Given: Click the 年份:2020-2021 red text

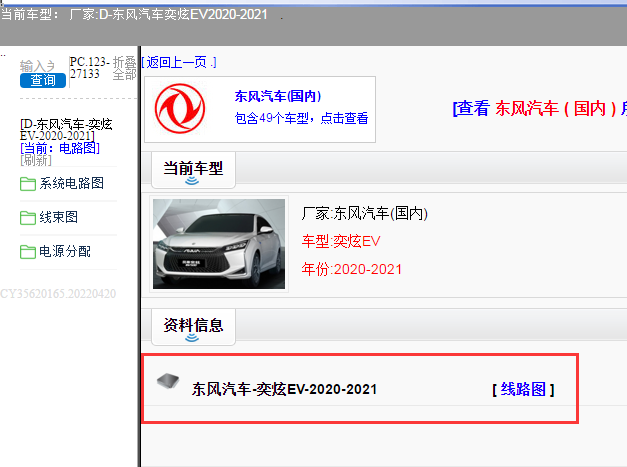Looking at the screenshot, I should click(351, 269).
